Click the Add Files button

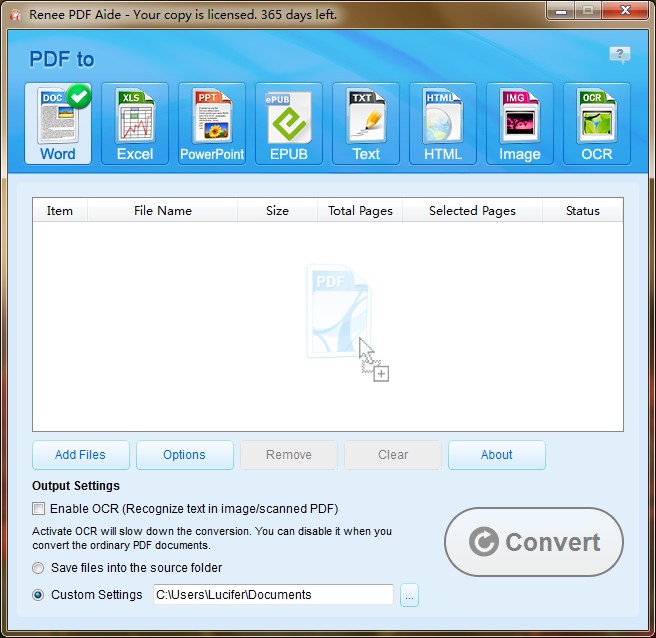(x=80, y=455)
